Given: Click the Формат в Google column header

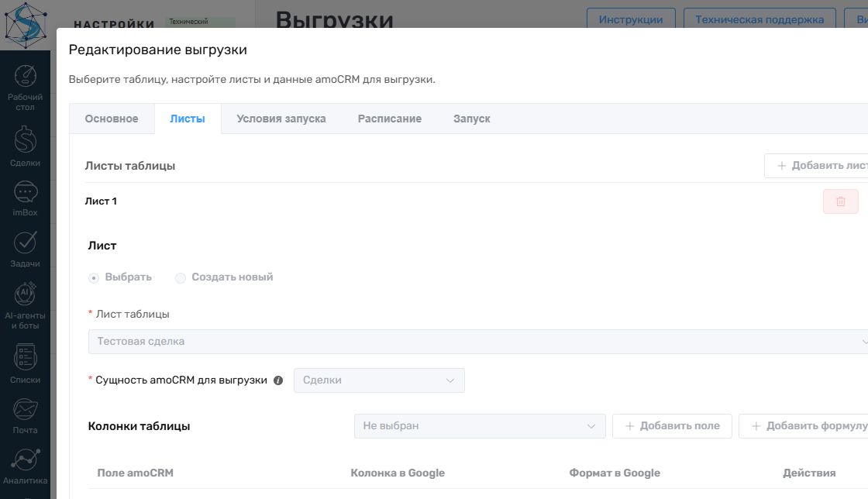Looking at the screenshot, I should [x=615, y=473].
